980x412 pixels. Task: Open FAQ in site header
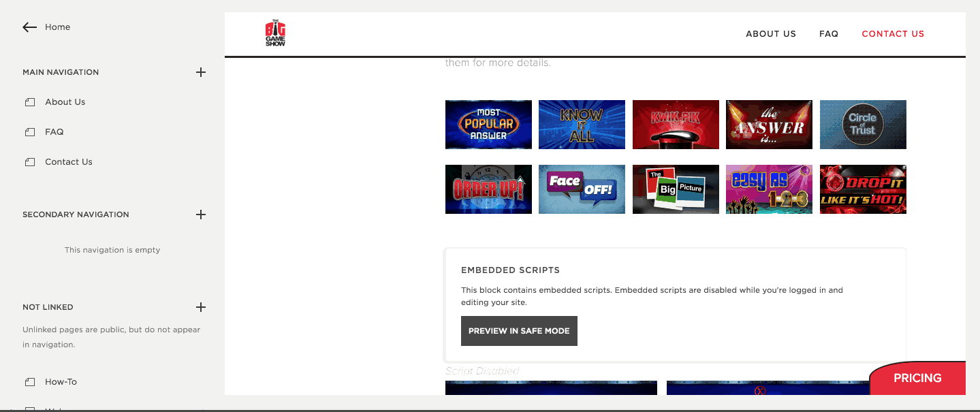coord(829,33)
